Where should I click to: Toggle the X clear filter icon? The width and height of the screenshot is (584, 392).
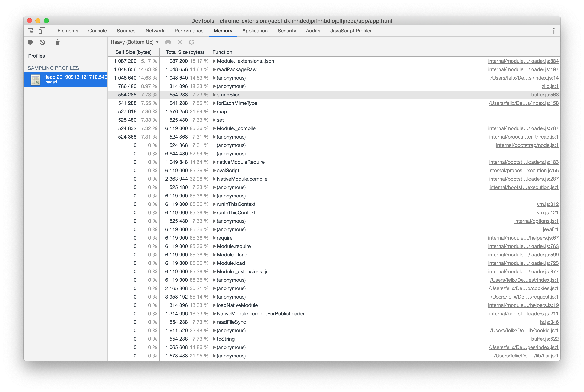click(180, 42)
